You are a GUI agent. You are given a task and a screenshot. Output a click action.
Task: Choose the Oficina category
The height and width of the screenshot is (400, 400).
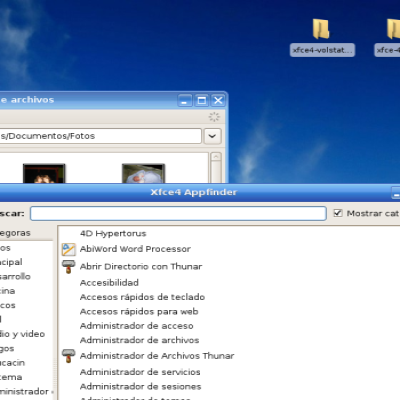(7, 291)
